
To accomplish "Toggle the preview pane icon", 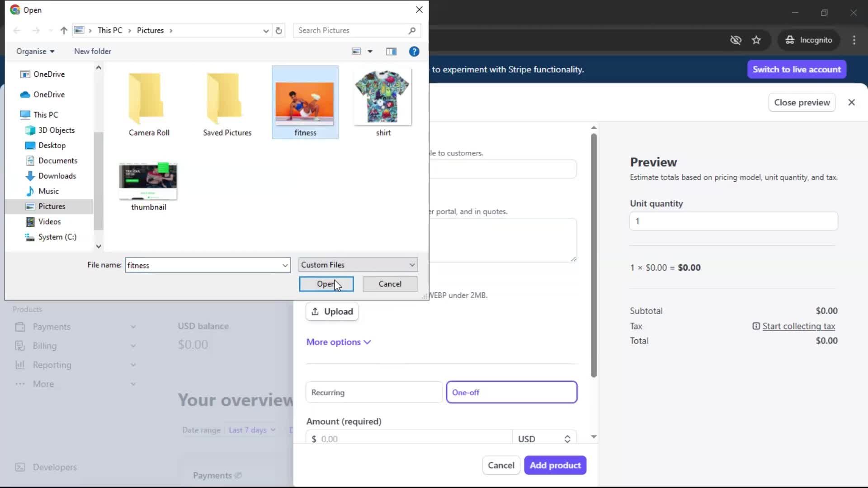I will [391, 52].
